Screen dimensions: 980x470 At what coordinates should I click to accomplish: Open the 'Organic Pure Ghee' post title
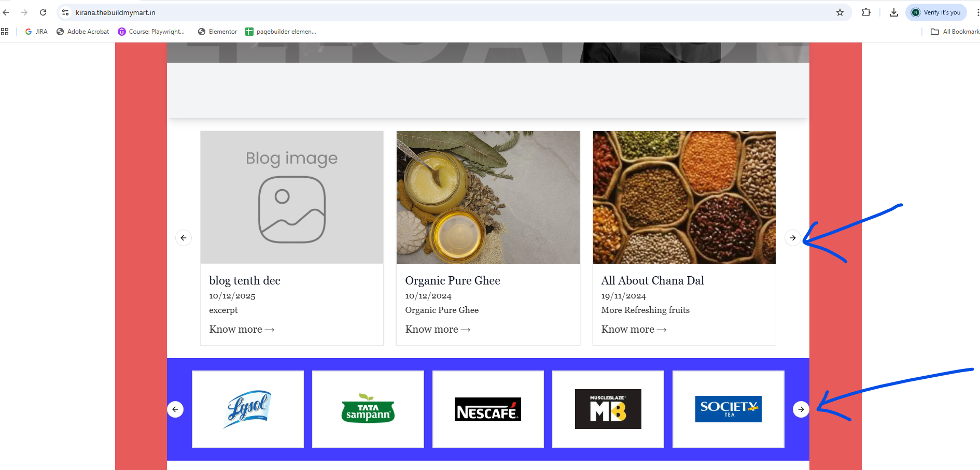tap(453, 280)
